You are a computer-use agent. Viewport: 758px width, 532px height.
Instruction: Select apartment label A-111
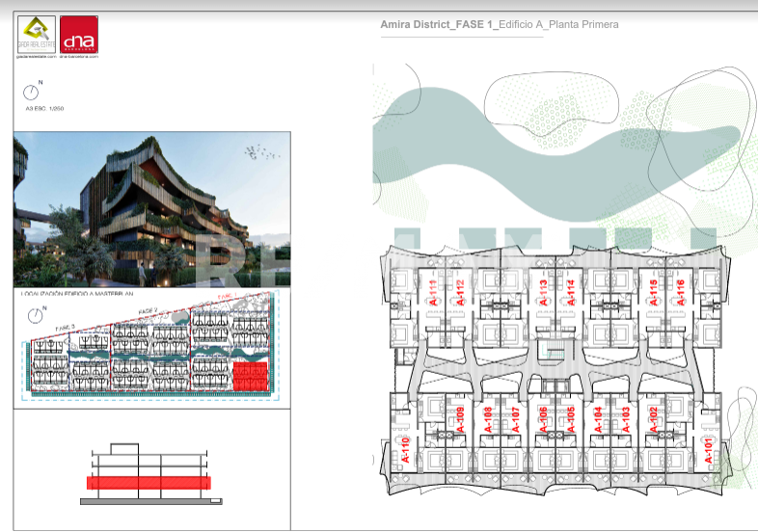tap(433, 292)
